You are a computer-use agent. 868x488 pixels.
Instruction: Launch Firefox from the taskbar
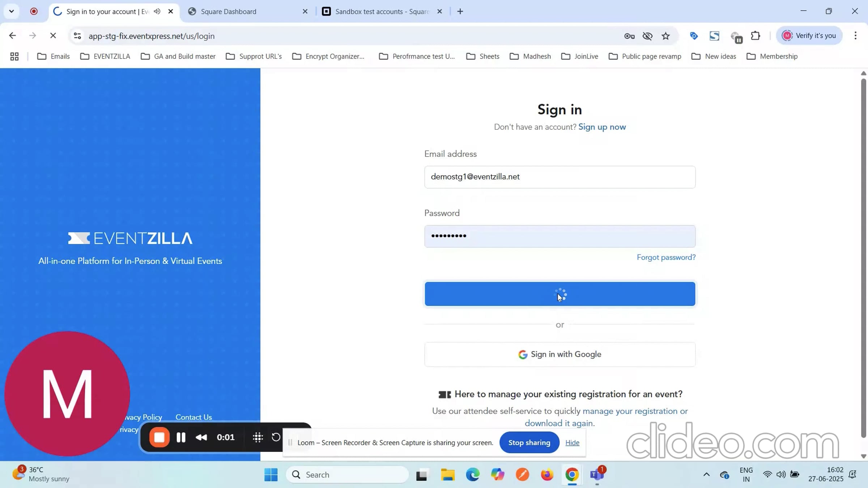(x=546, y=474)
